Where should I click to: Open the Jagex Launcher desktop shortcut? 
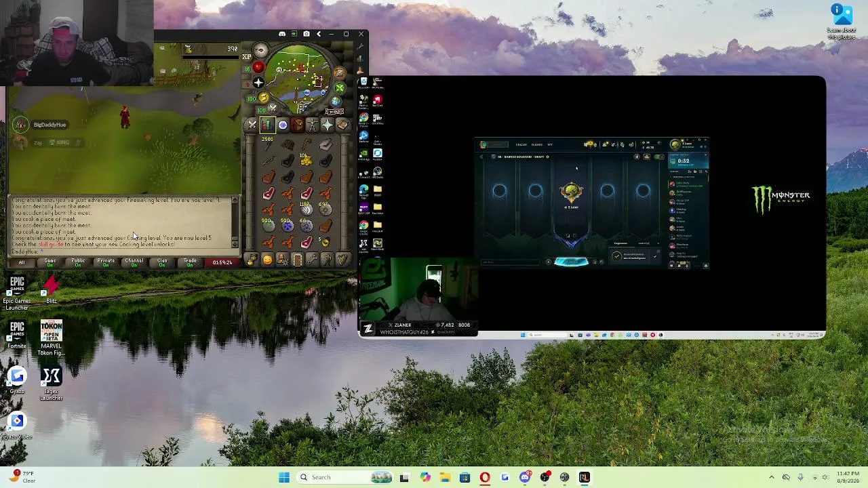(x=51, y=383)
